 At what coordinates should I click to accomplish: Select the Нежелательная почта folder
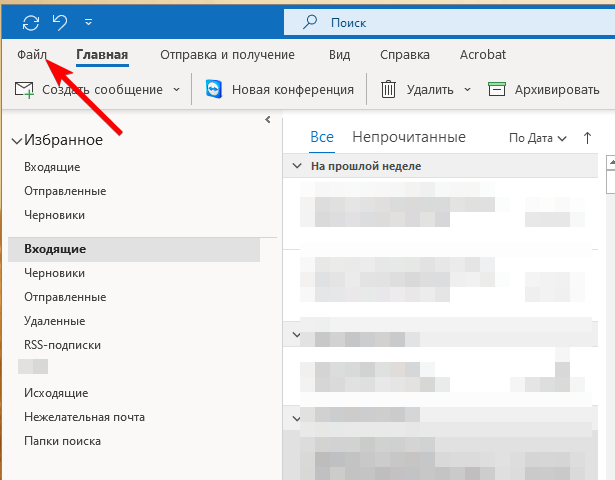coord(84,417)
